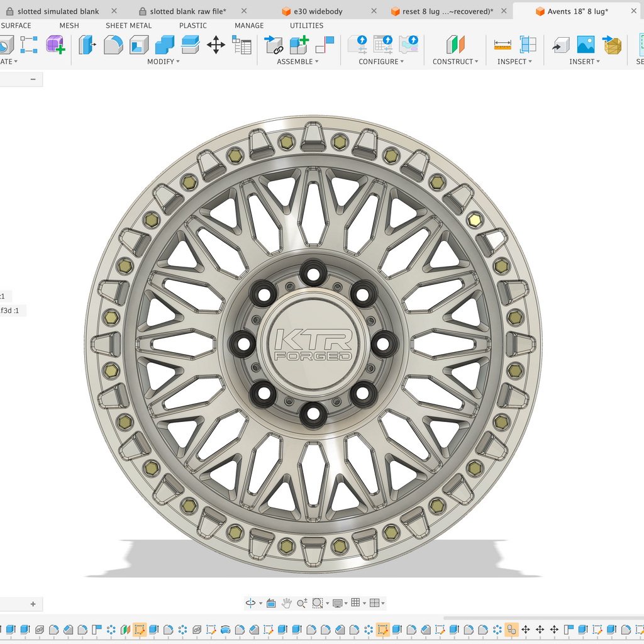644x644 pixels.
Task: Click the Insert Derive icon
Action: click(x=560, y=45)
